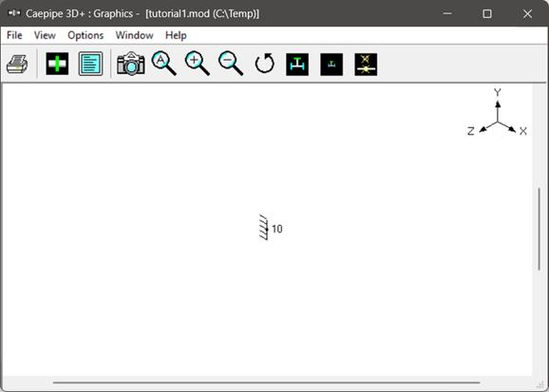Click the camera Viewpoint icon
Screen dimensions: 549x392
(x=130, y=64)
